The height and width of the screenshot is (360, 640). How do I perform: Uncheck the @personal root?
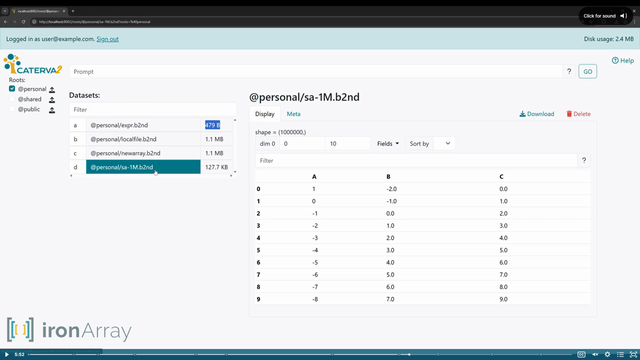(x=12, y=89)
